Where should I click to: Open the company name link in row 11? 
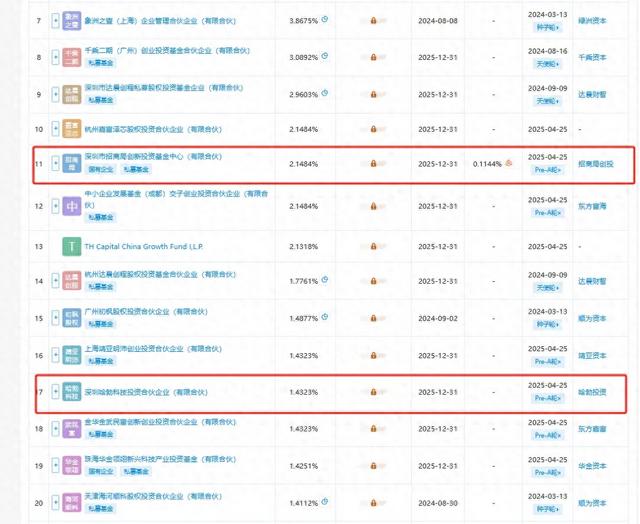[x=153, y=156]
